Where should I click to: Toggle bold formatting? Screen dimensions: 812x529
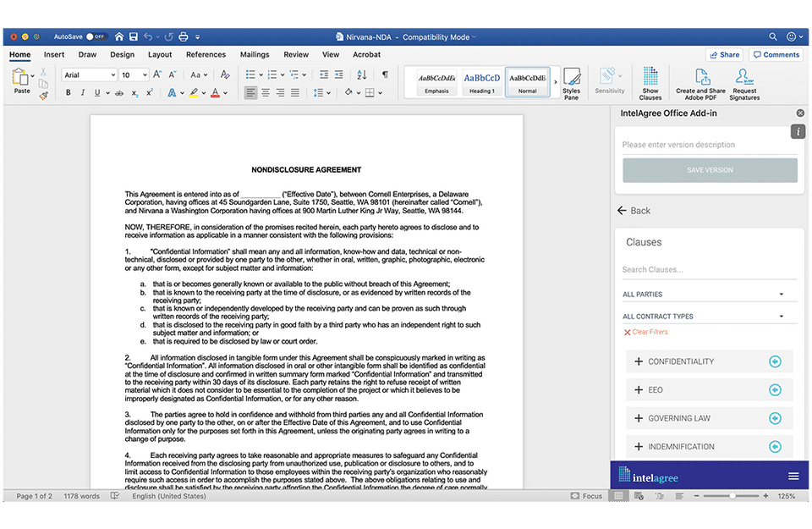coord(69,93)
